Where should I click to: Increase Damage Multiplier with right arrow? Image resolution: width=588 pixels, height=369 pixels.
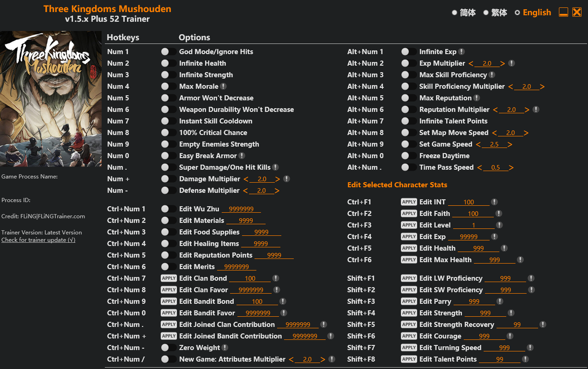coord(278,179)
